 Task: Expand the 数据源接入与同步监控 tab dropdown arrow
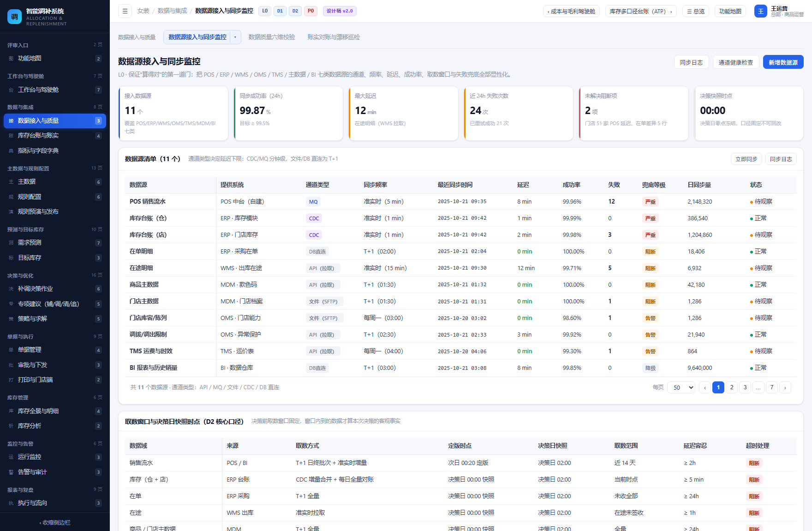pos(235,37)
